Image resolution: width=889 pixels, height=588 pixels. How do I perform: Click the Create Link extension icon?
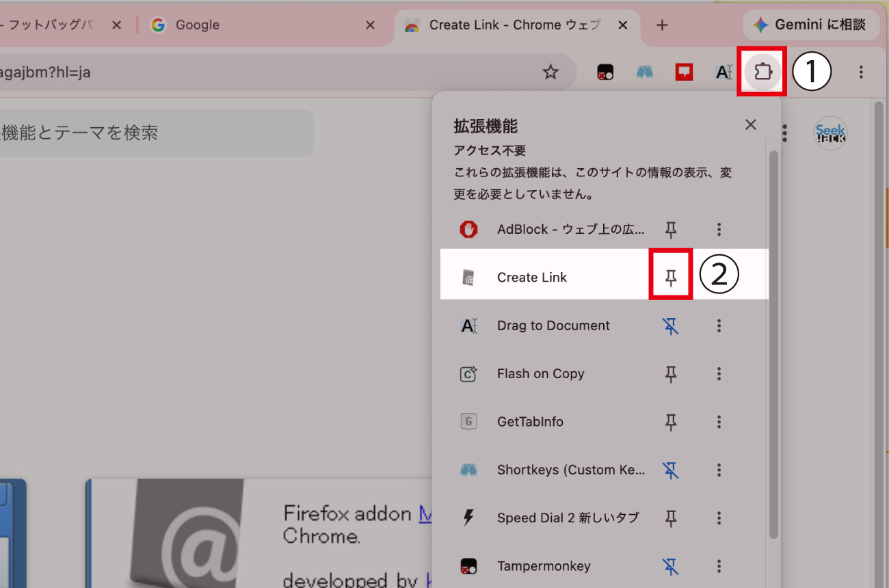(468, 278)
